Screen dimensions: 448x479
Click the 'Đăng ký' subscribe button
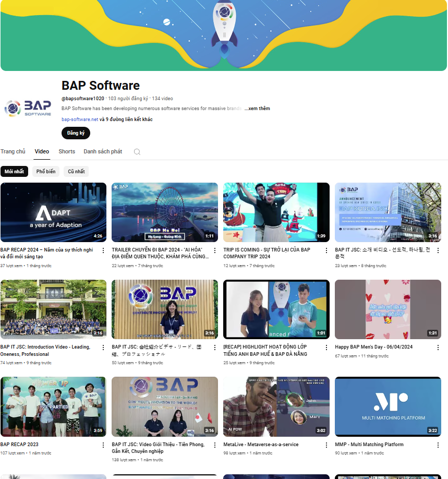click(x=76, y=133)
